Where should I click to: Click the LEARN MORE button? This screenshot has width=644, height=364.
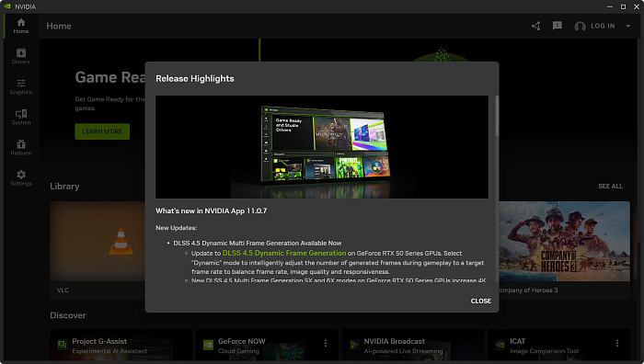[102, 131]
